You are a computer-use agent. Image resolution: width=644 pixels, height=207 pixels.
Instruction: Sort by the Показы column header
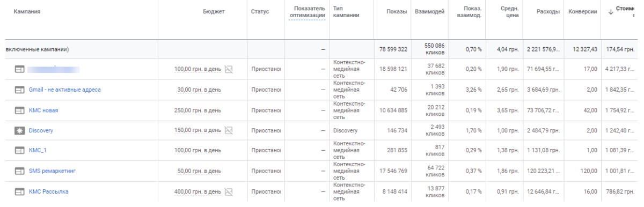[x=397, y=12]
